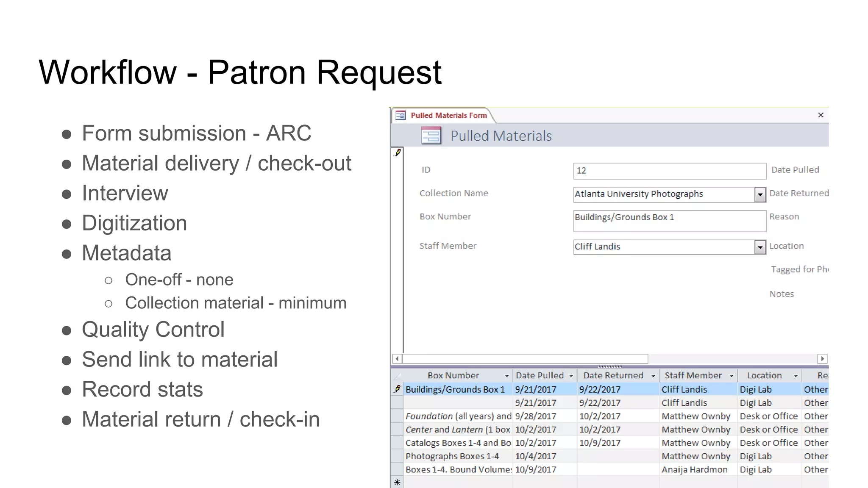Click the pencil selector of the Buildings/Grounds row
Screen dimensions: 868x488
[397, 389]
